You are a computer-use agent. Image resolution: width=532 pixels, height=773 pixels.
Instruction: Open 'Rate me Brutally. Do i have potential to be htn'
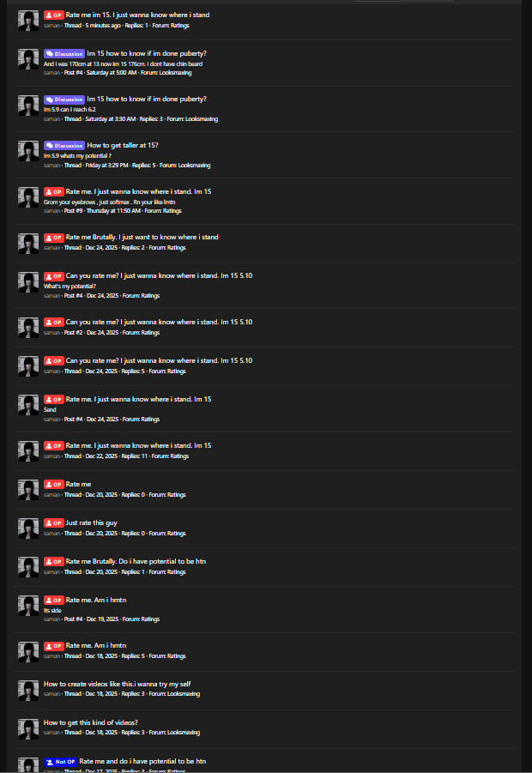point(136,561)
